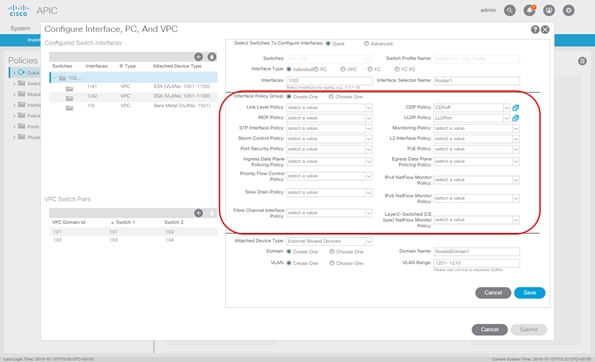Click the VPC Domain Id column header

68,222
